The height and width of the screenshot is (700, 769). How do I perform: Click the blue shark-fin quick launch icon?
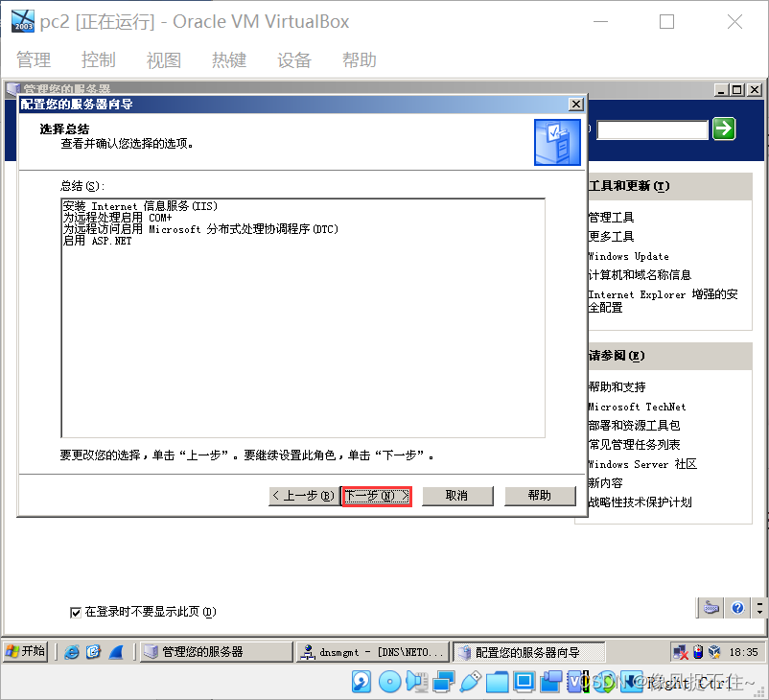point(116,652)
